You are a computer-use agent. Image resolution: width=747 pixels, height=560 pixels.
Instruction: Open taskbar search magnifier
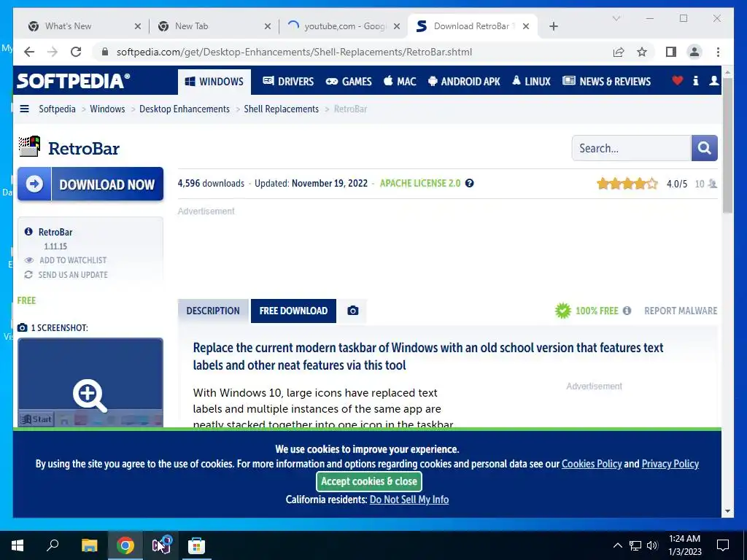[53, 545]
